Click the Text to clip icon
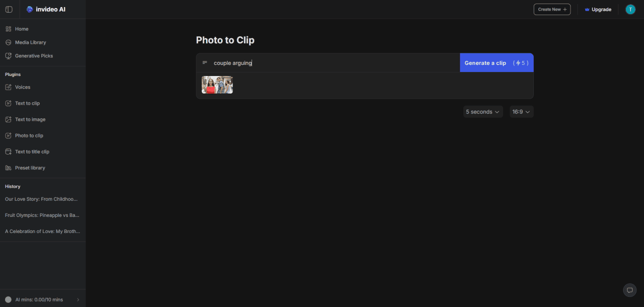The height and width of the screenshot is (307, 644). click(9, 103)
